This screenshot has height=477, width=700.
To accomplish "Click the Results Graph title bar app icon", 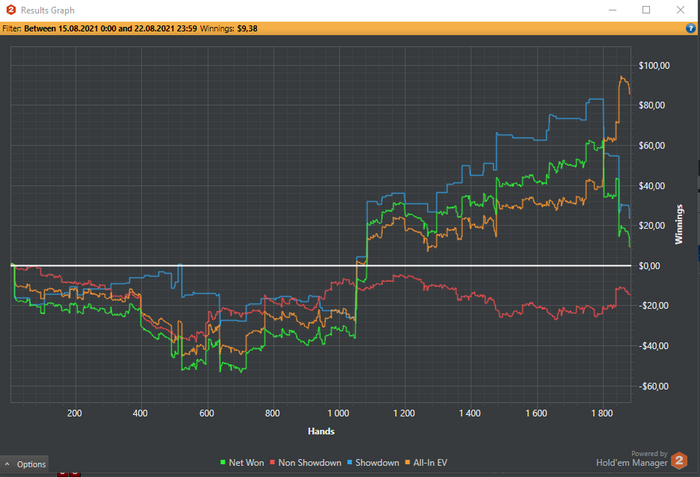I will coord(11,10).
